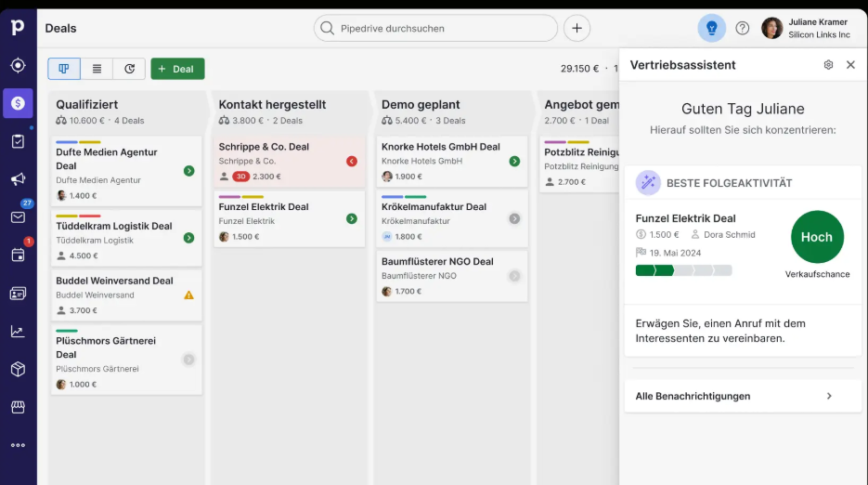Click Buddel Weinversand warning triangle icon
The width and height of the screenshot is (868, 485).
tap(188, 295)
